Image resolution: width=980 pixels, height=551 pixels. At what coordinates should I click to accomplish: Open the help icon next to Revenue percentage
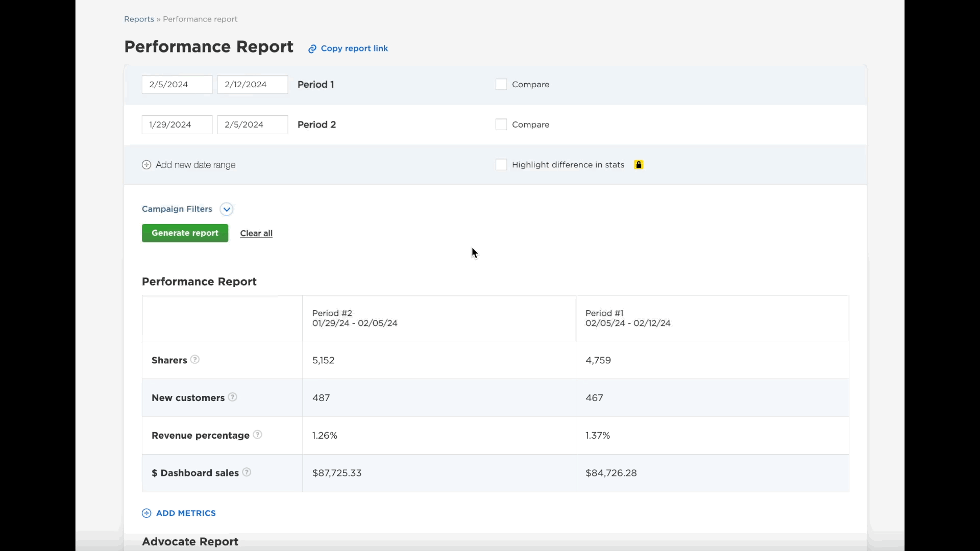coord(258,435)
